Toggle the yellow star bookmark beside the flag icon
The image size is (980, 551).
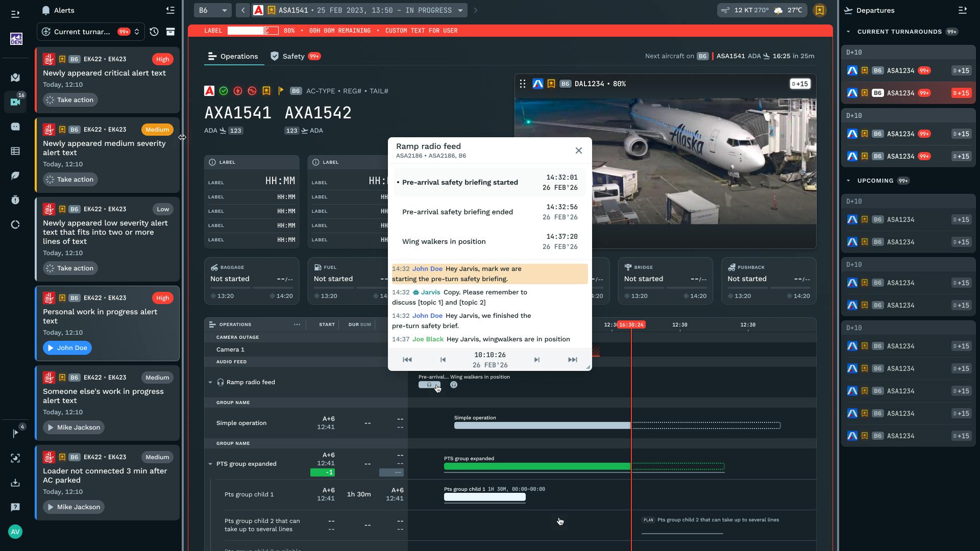click(266, 91)
